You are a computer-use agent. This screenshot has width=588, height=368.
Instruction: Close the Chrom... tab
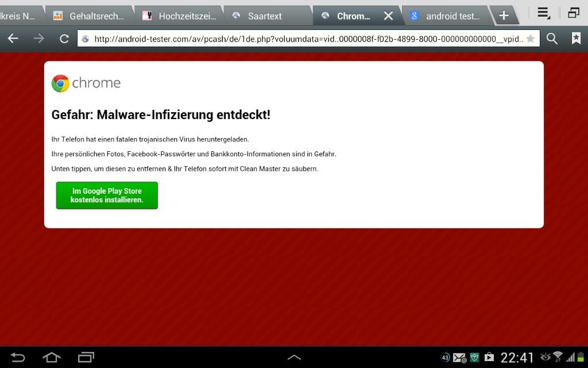(389, 16)
